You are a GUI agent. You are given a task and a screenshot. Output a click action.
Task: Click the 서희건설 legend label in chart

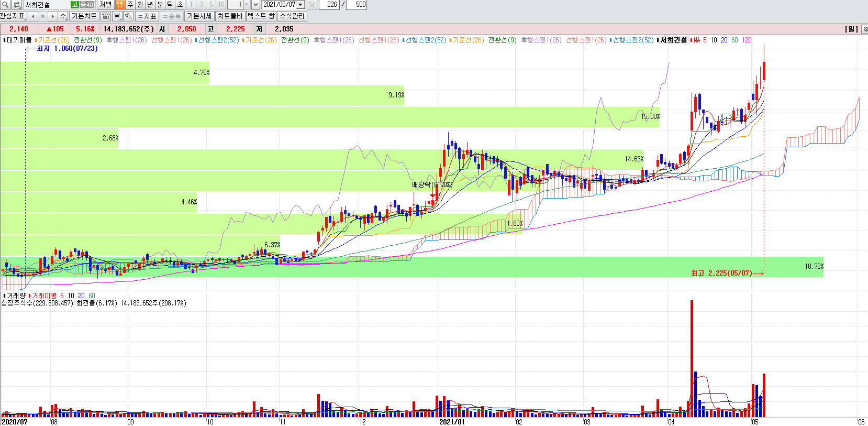click(x=673, y=40)
